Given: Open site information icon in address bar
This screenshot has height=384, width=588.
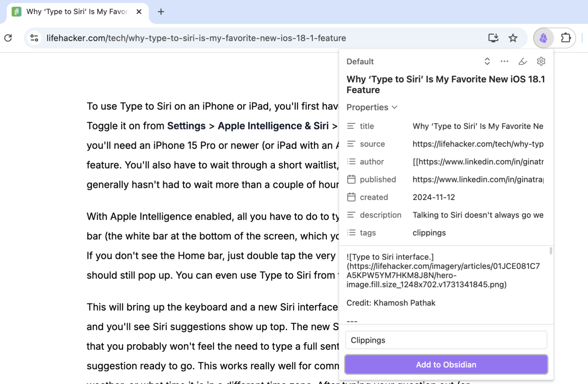Looking at the screenshot, I should (x=34, y=38).
